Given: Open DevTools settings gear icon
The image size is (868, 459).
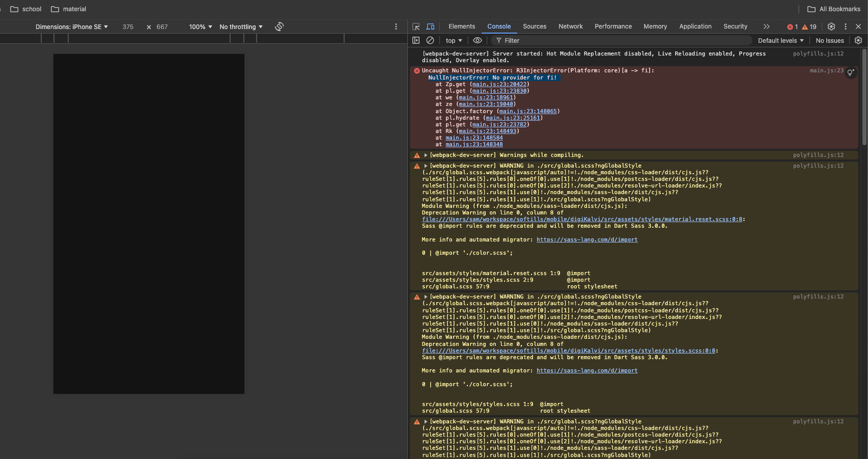Looking at the screenshot, I should (x=831, y=26).
